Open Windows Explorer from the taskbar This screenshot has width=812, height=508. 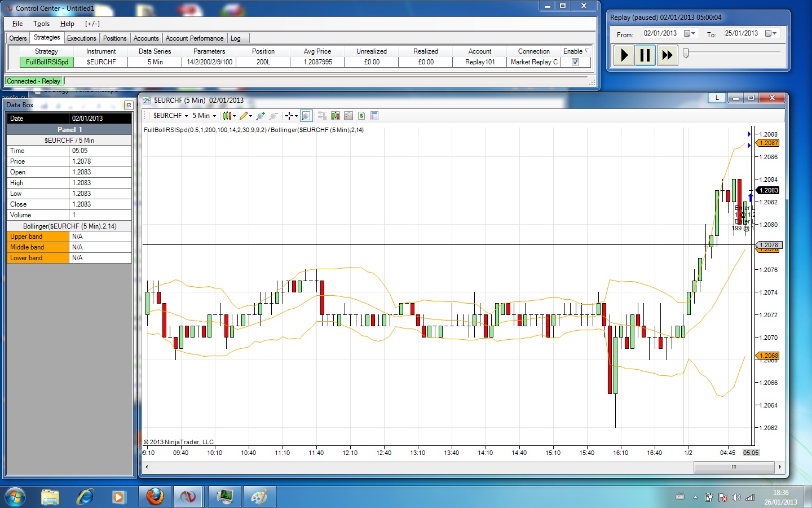coord(50,497)
